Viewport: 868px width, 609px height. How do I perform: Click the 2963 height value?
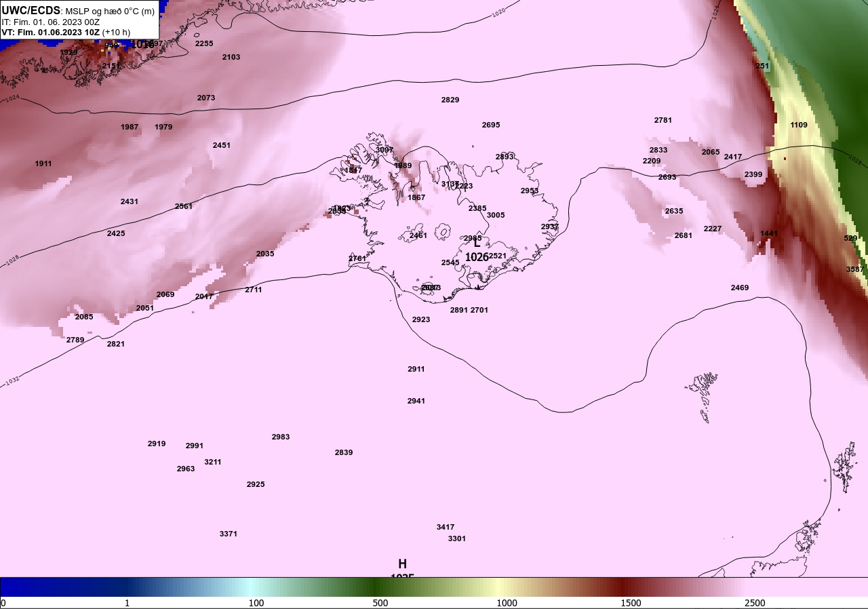186,469
